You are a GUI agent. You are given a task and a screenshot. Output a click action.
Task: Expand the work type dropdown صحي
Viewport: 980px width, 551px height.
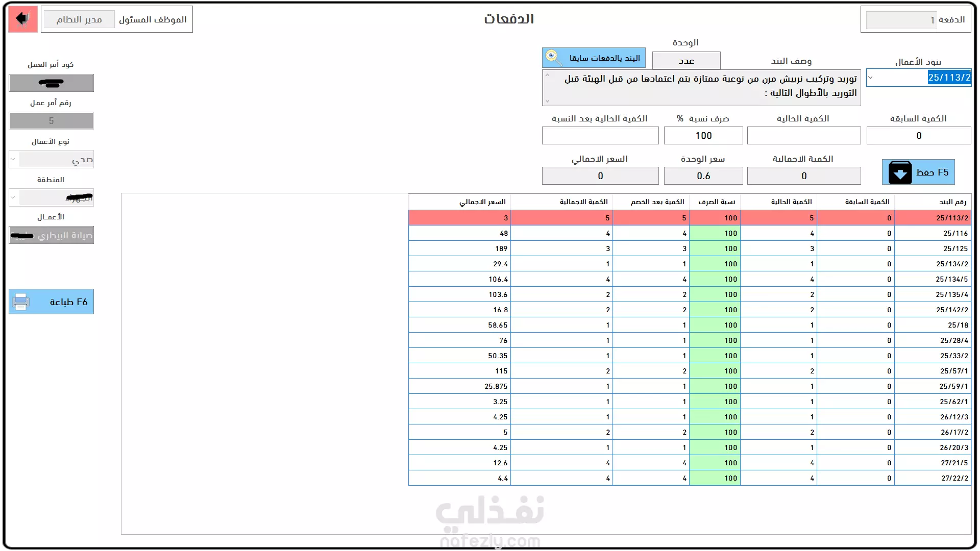(13, 159)
